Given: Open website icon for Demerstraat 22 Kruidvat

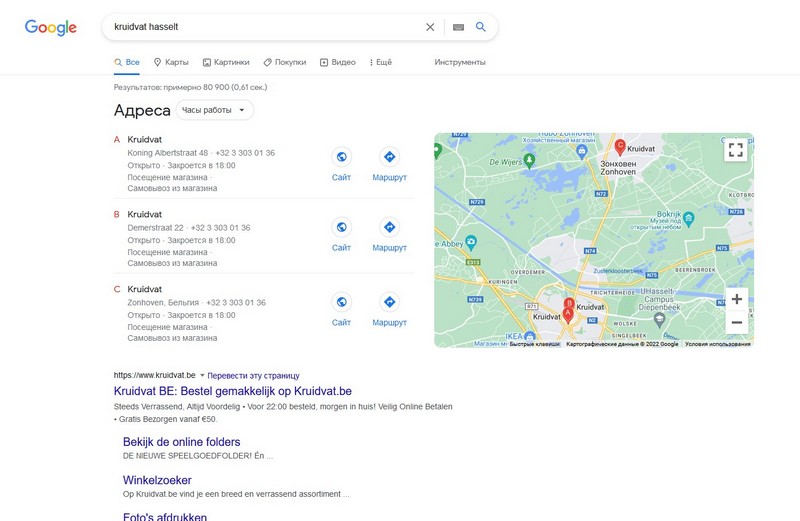Looking at the screenshot, I should (341, 227).
